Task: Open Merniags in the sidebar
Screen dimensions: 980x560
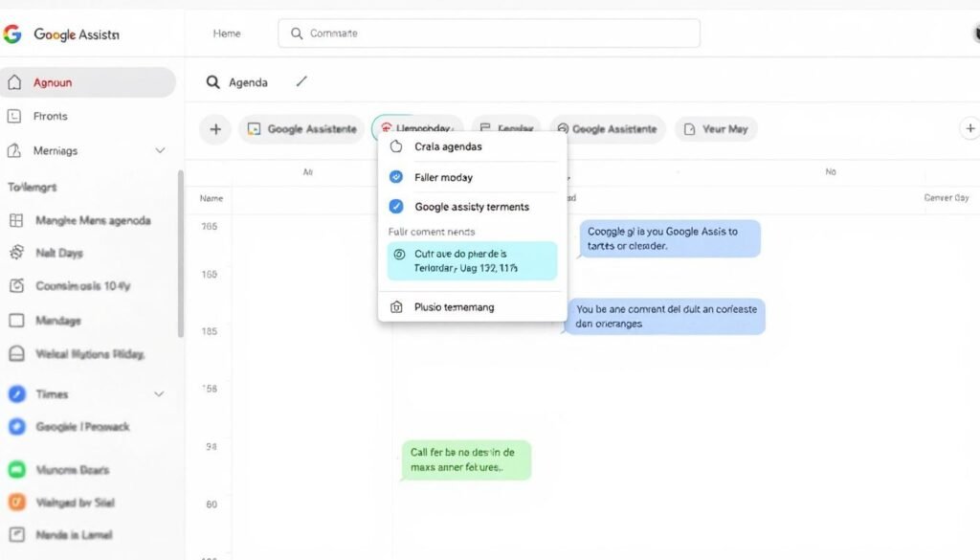Action: pos(55,150)
